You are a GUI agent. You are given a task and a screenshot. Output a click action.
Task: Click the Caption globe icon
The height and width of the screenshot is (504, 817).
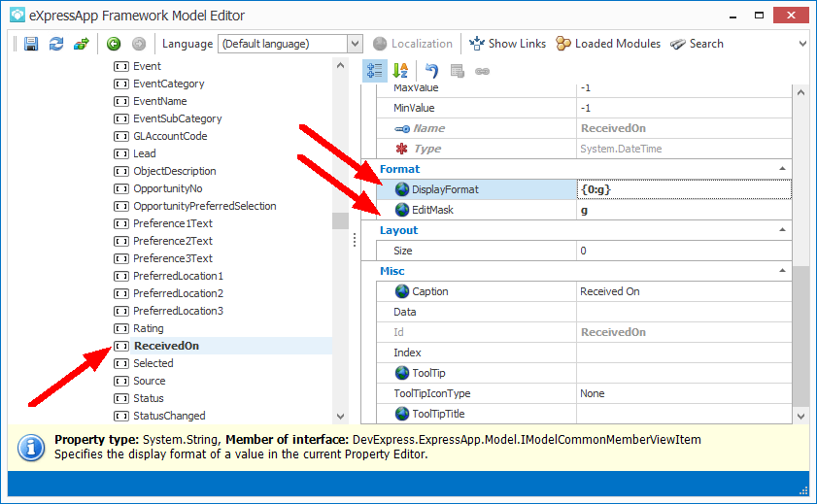pyautogui.click(x=402, y=291)
